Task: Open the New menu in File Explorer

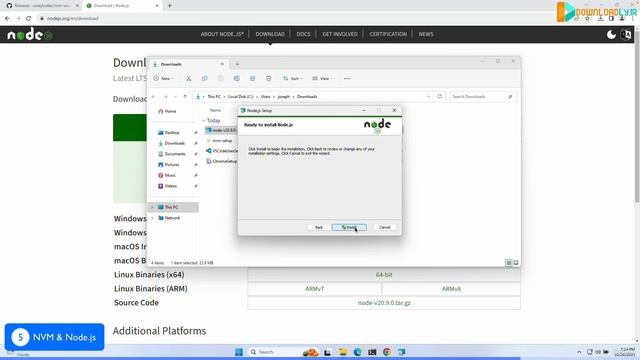Action: coord(164,78)
